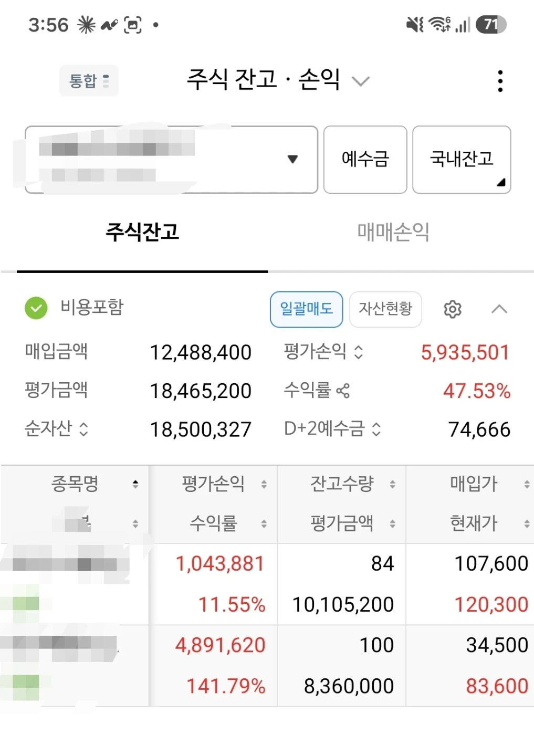Screen dimensions: 534x756
Task: Toggle the 비용포함 green checkbox
Action: point(36,308)
